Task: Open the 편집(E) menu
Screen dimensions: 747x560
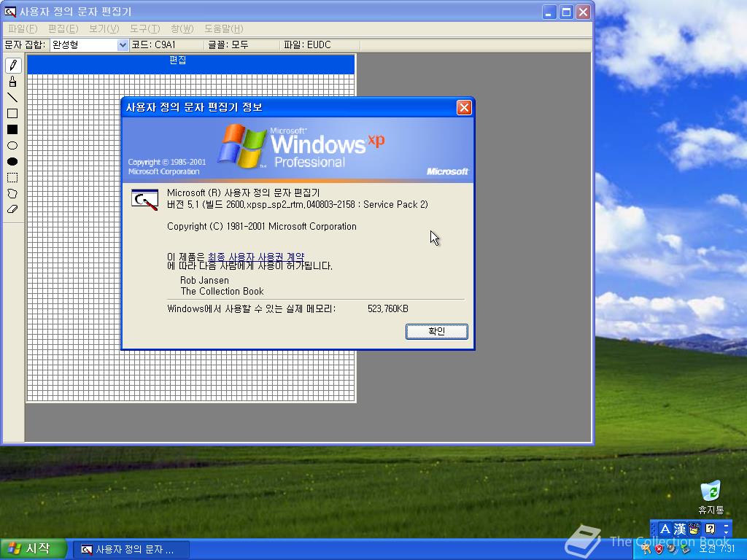Action: [63, 28]
